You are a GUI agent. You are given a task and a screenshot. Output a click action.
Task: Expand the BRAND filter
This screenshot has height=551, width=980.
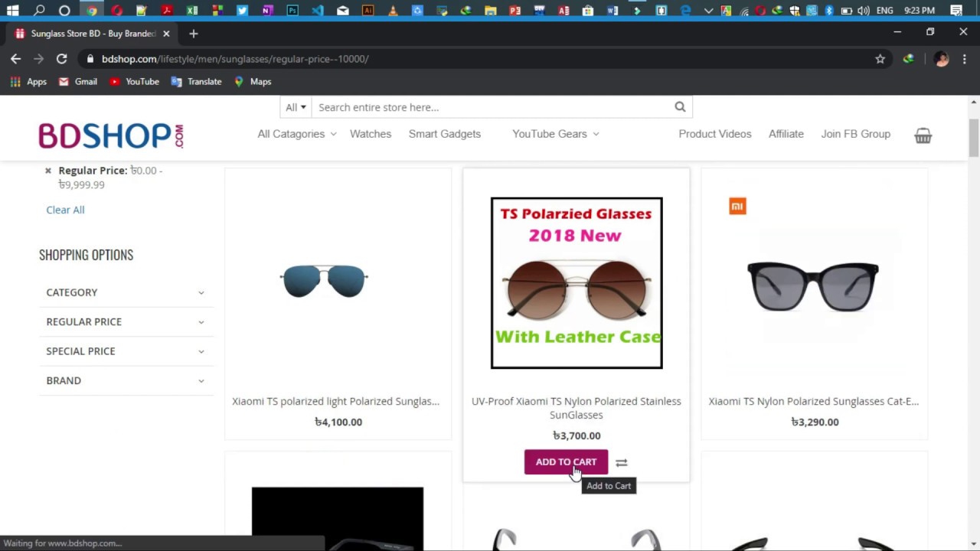(126, 380)
